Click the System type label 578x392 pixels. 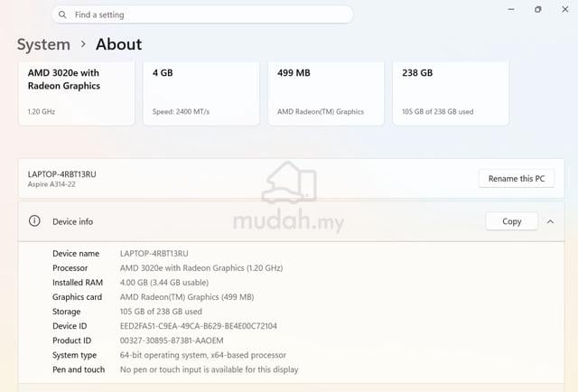pyautogui.click(x=74, y=355)
